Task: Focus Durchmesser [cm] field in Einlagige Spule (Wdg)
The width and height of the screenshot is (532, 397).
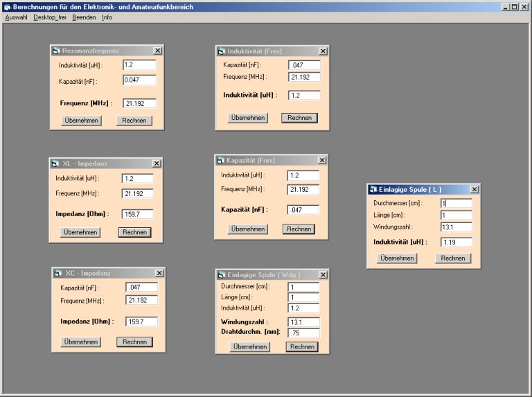Action: (x=303, y=287)
